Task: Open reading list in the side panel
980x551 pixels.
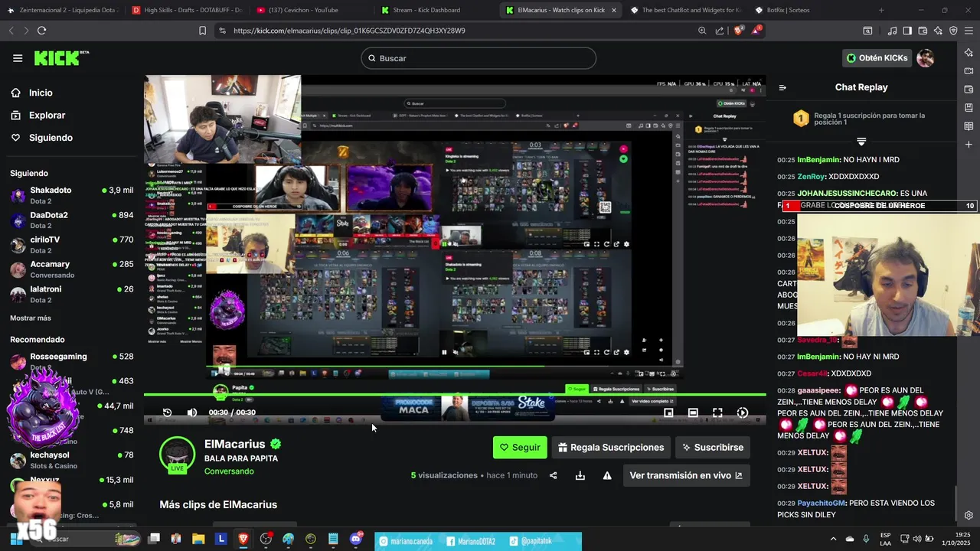Action: coord(969,126)
